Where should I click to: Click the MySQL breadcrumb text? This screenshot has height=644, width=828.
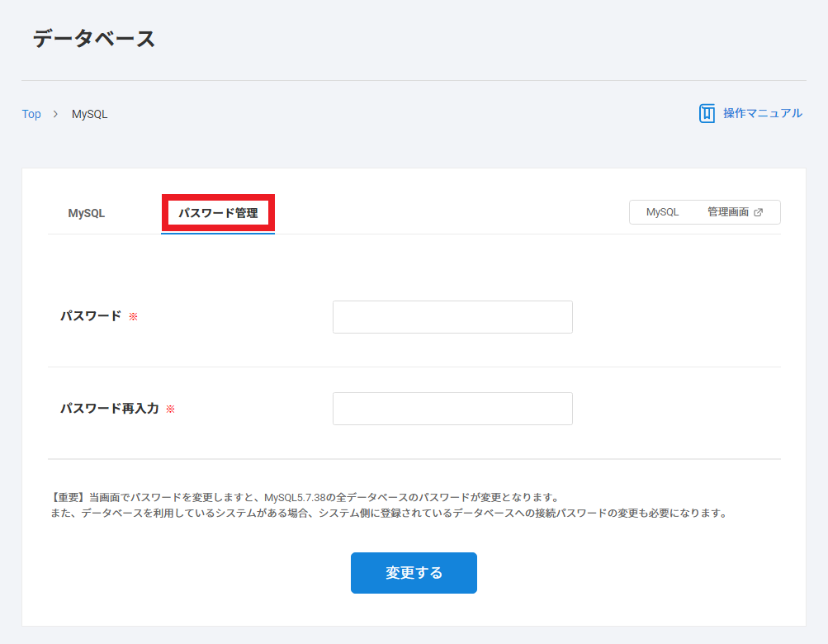coord(89,114)
